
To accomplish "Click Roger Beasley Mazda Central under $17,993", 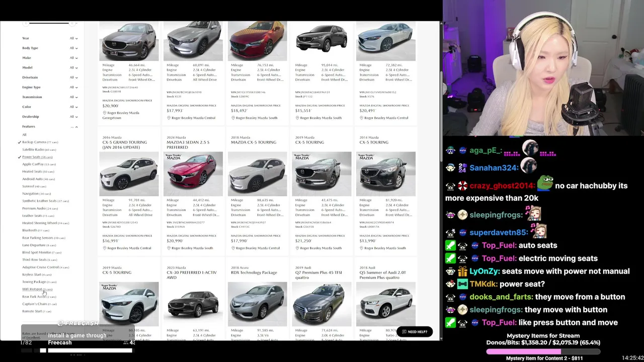I will pos(193,118).
